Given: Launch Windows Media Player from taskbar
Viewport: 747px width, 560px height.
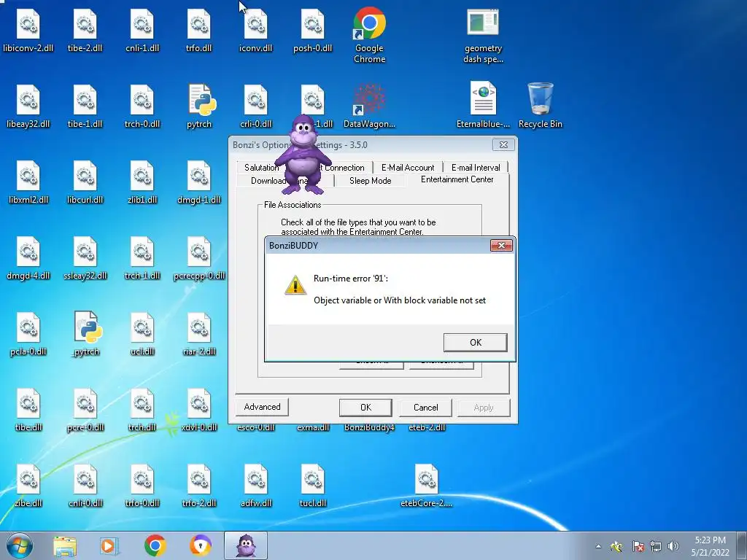Looking at the screenshot, I should pyautogui.click(x=109, y=546).
